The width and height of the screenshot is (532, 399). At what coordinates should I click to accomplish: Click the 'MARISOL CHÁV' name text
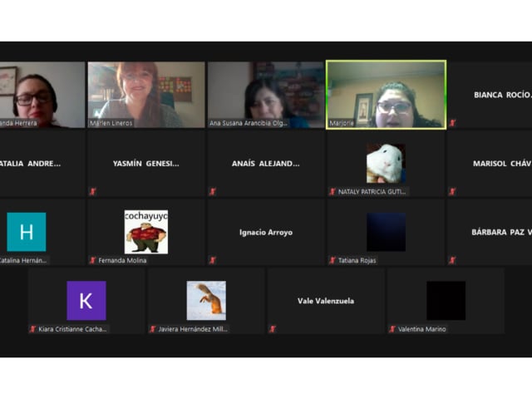click(x=502, y=164)
